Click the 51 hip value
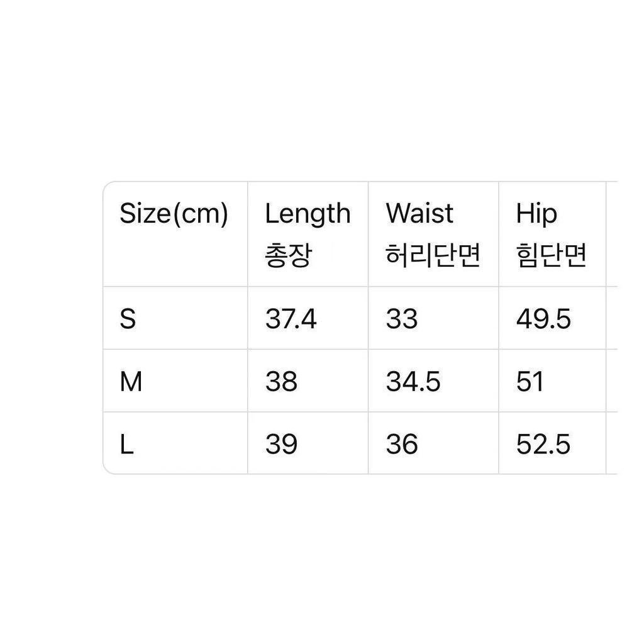This screenshot has height=644, width=644. (530, 382)
